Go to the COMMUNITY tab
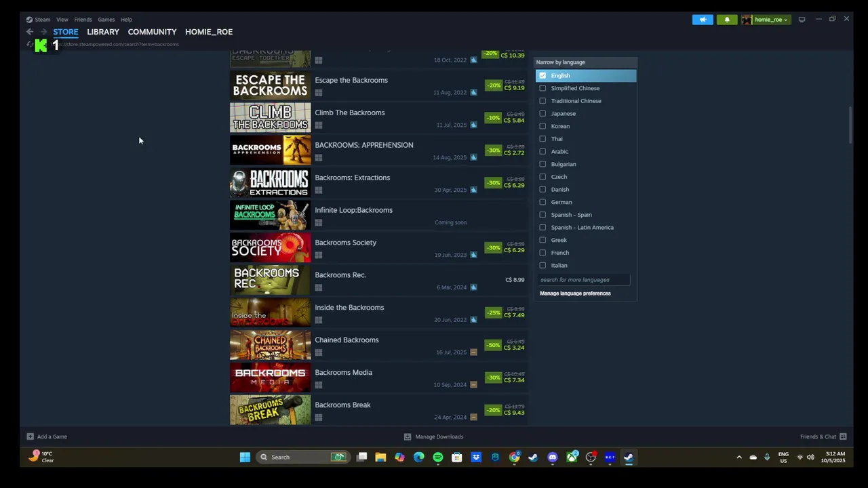Viewport: 868px width, 488px height. pos(152,32)
